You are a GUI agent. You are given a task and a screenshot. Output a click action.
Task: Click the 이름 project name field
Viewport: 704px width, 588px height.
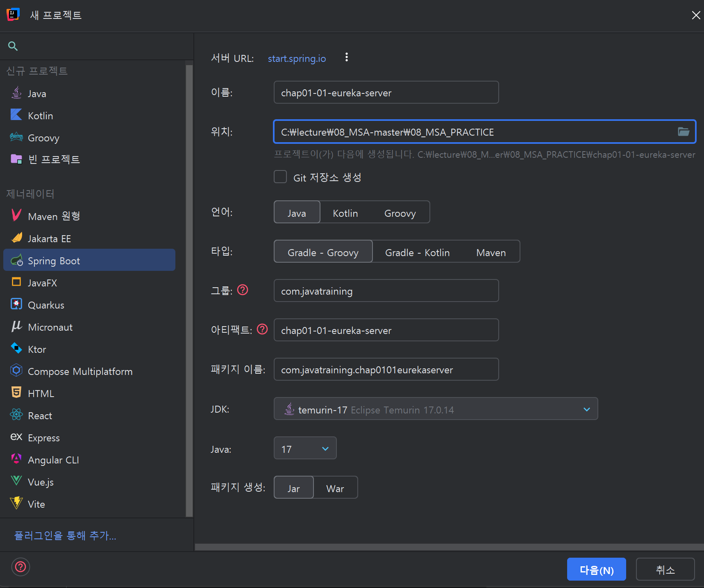click(x=386, y=93)
